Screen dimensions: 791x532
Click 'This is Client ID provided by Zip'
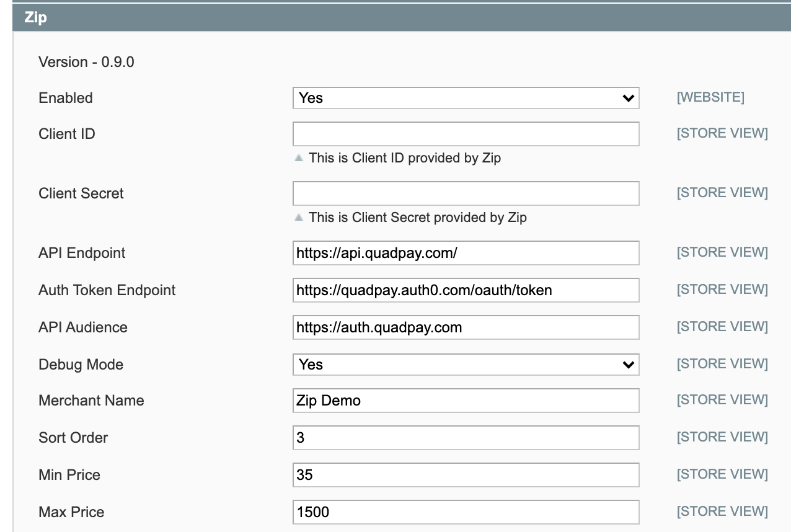405,158
